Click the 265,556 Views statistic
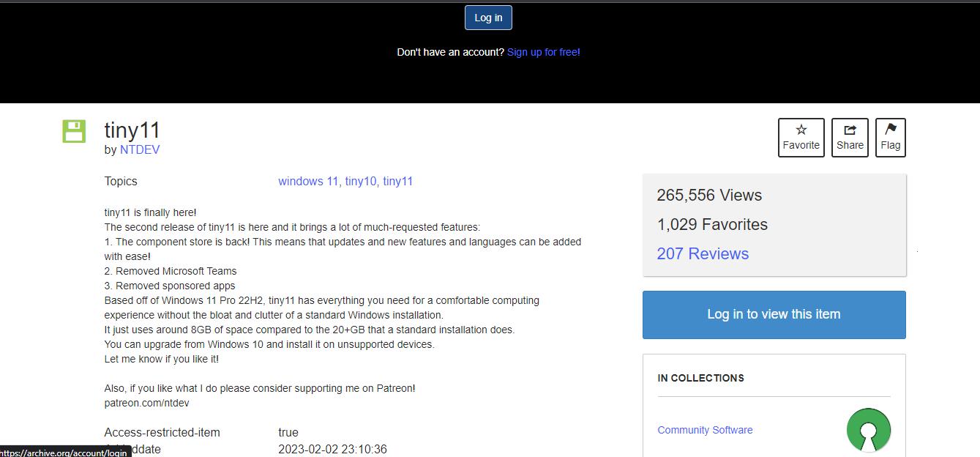The width and height of the screenshot is (980, 457). click(709, 195)
